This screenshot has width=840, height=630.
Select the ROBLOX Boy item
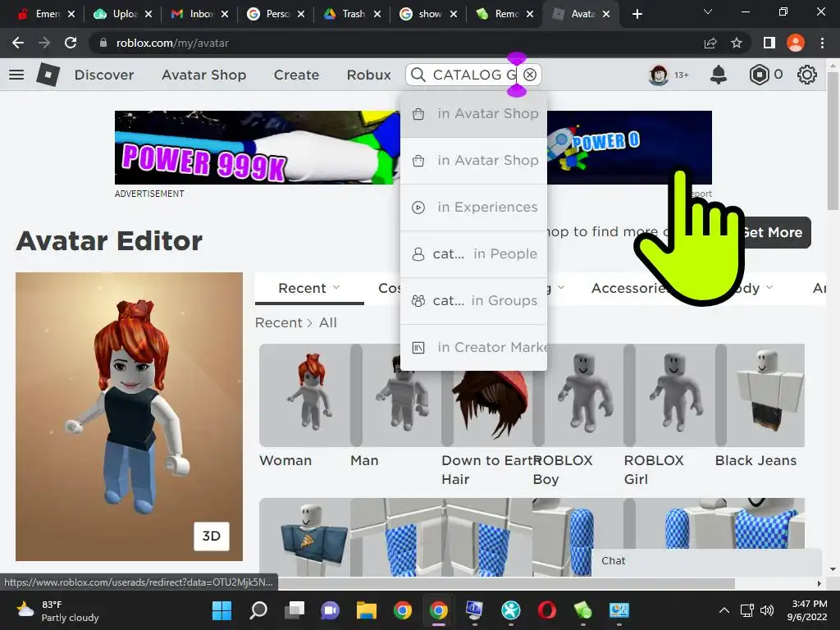tap(578, 395)
